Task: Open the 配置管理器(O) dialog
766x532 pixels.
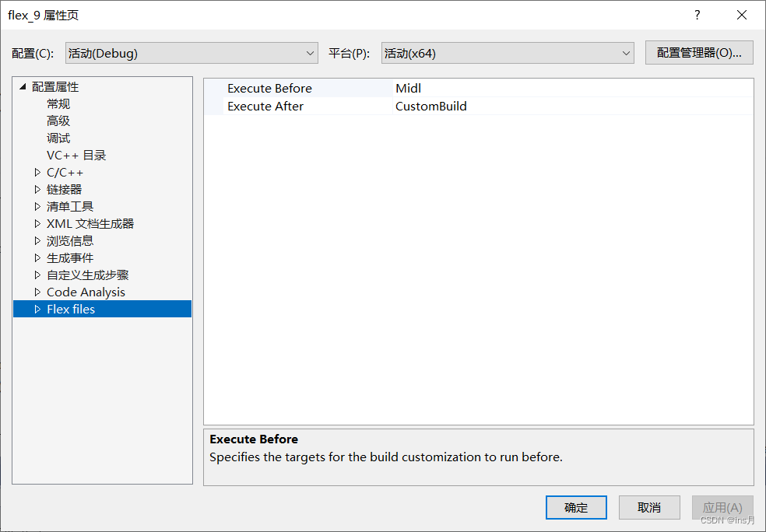Action: tap(698, 52)
